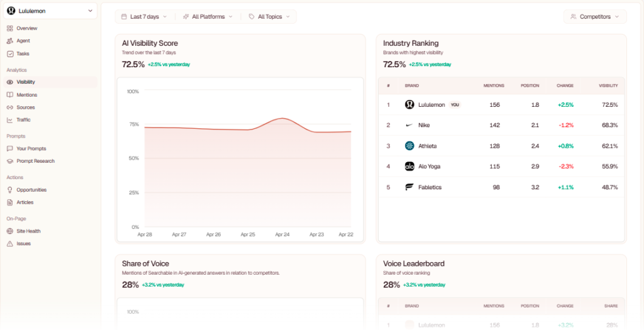Click the Opportunities lightbulb icon

[10, 190]
